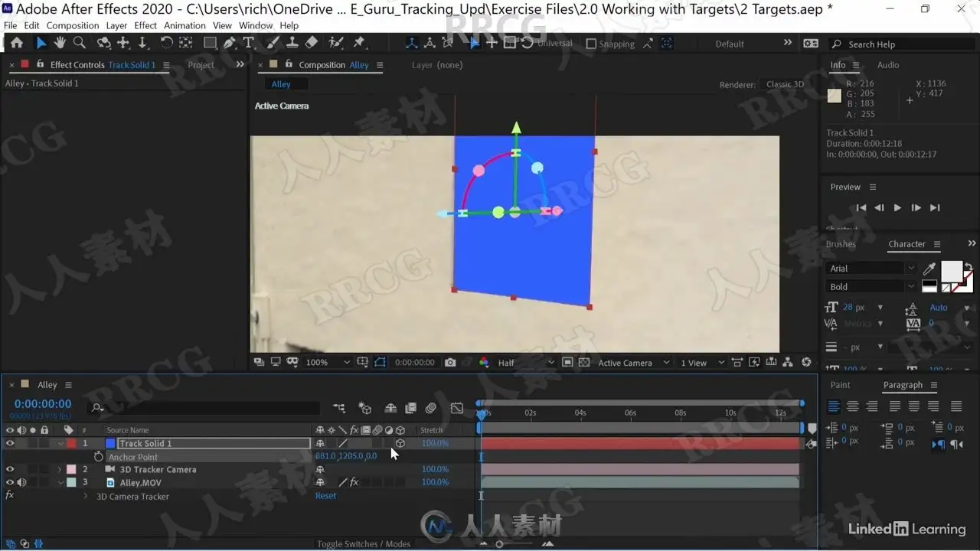Reset the 3D Camera Tracker effect
Image resolution: width=980 pixels, height=551 pixels.
(325, 496)
